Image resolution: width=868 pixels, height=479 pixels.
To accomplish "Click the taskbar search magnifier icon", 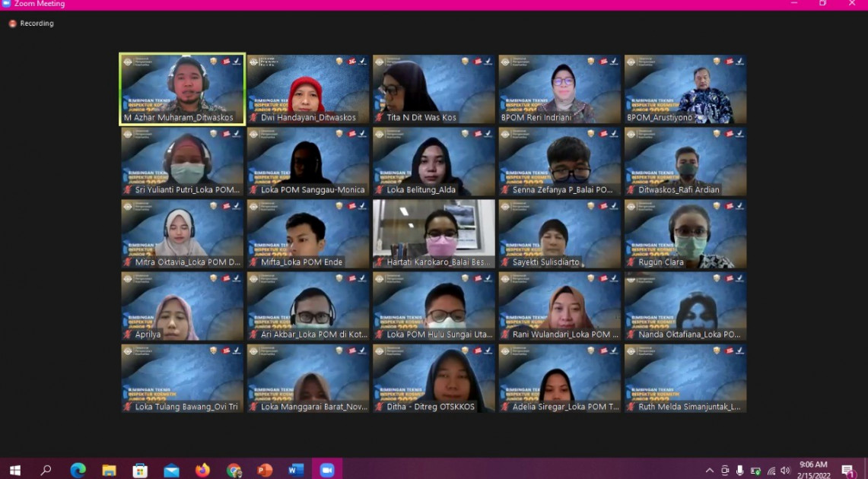I will 46,470.
